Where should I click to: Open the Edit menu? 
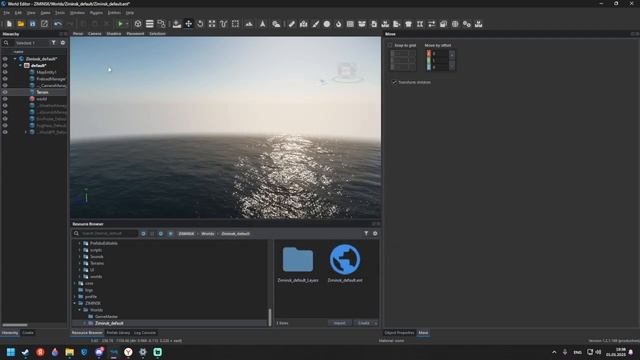[x=18, y=13]
